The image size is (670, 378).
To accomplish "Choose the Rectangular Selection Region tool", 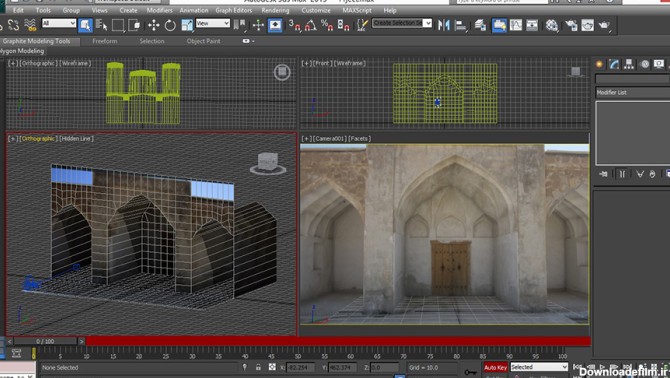I will (118, 25).
